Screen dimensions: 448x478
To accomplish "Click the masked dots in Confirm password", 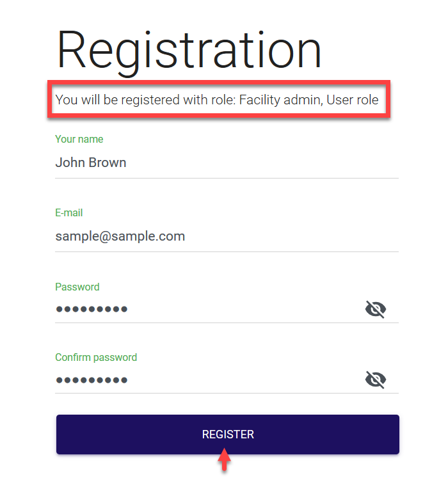I will [x=92, y=380].
